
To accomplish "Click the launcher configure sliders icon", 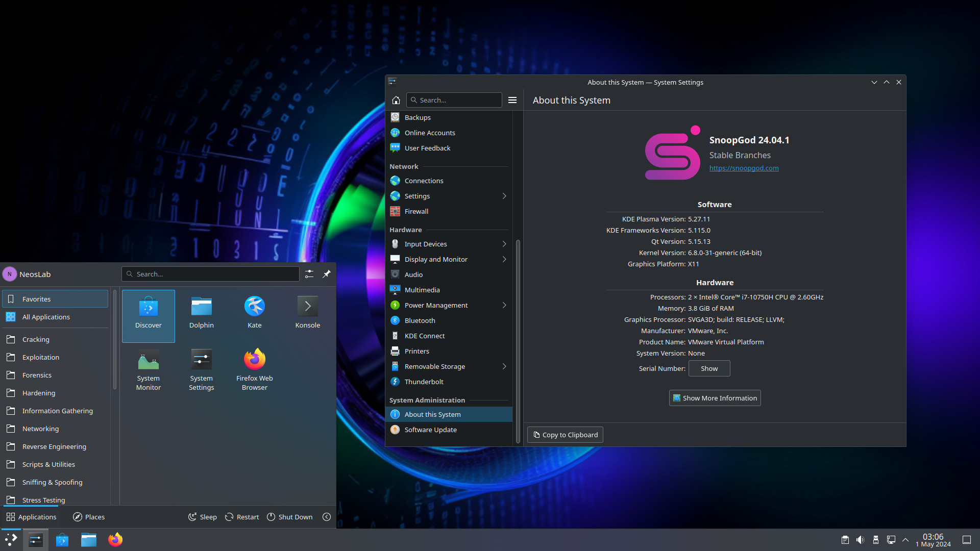I will [309, 274].
